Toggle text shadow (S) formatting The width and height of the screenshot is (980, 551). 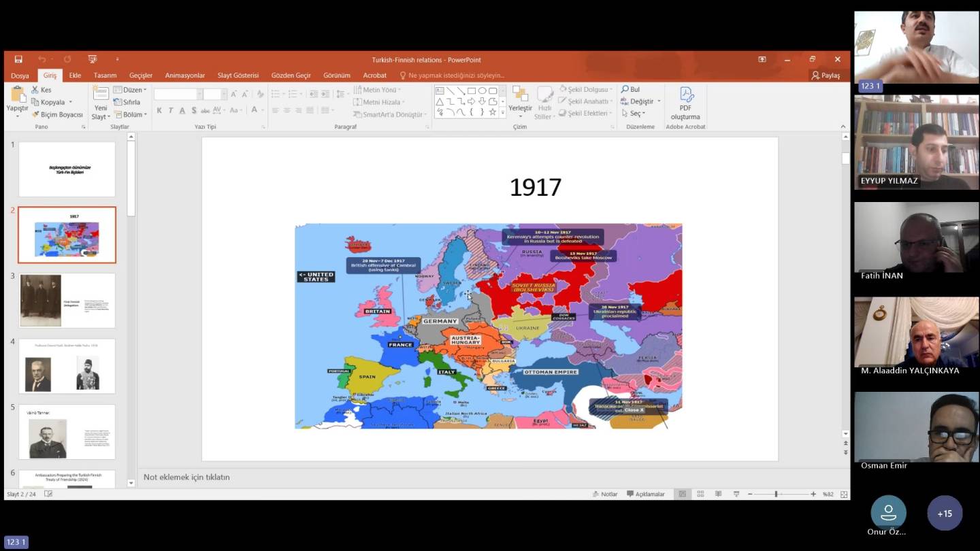pos(193,110)
